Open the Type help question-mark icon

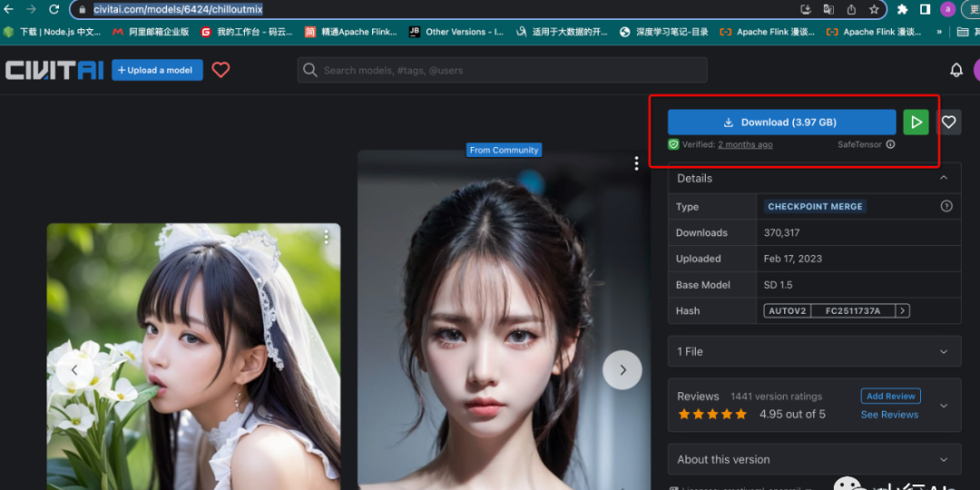coord(946,206)
